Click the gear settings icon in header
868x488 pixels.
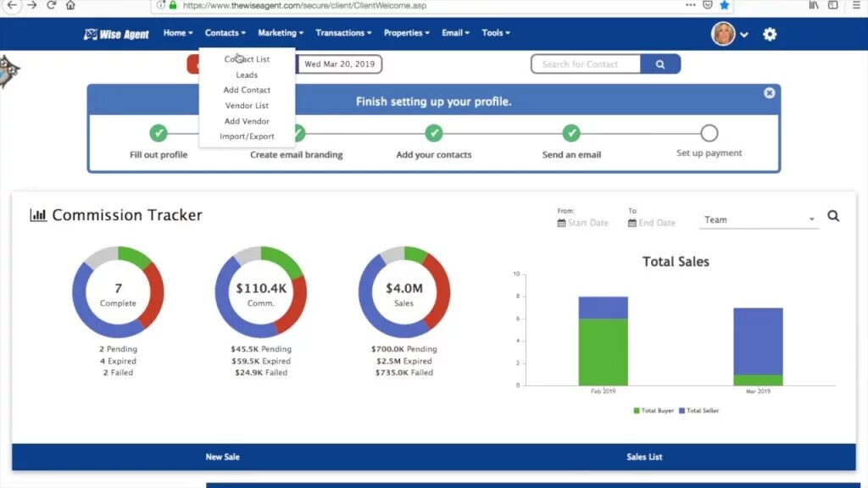(x=770, y=34)
